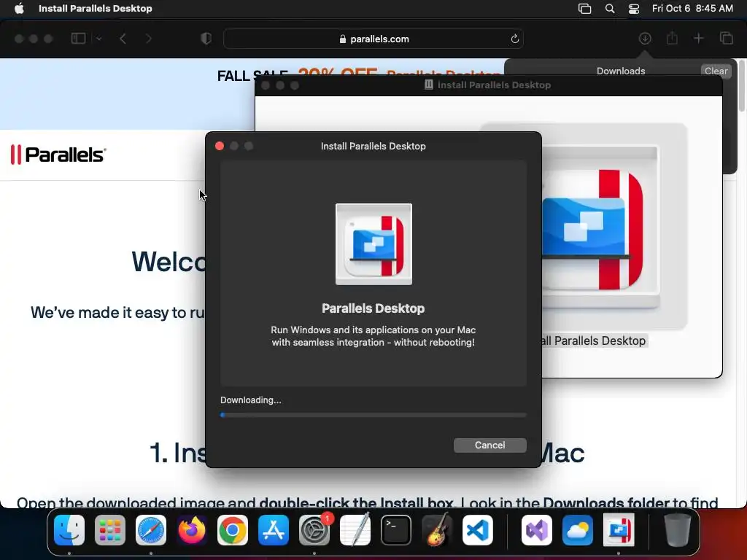This screenshot has width=747, height=560.
Task: Reload the parallels.com page
Action: pos(514,39)
